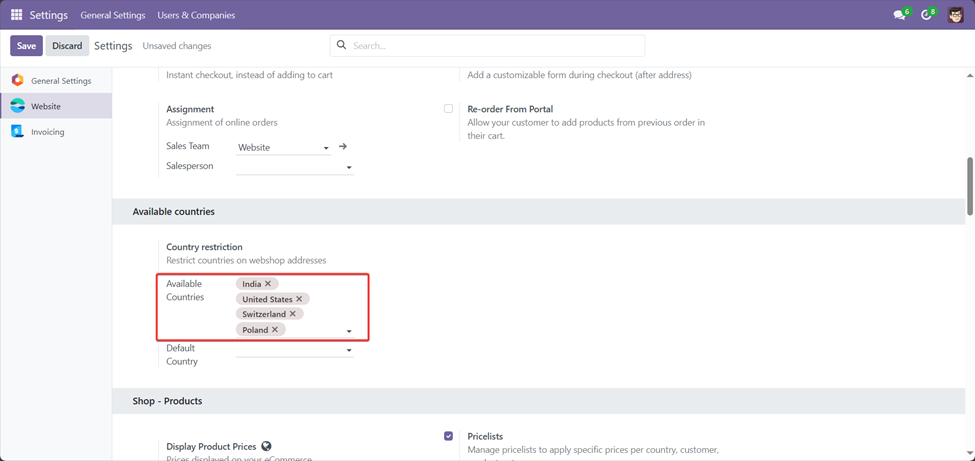This screenshot has height=461, width=975.
Task: Click the General Settings sidebar icon
Action: 17,80
